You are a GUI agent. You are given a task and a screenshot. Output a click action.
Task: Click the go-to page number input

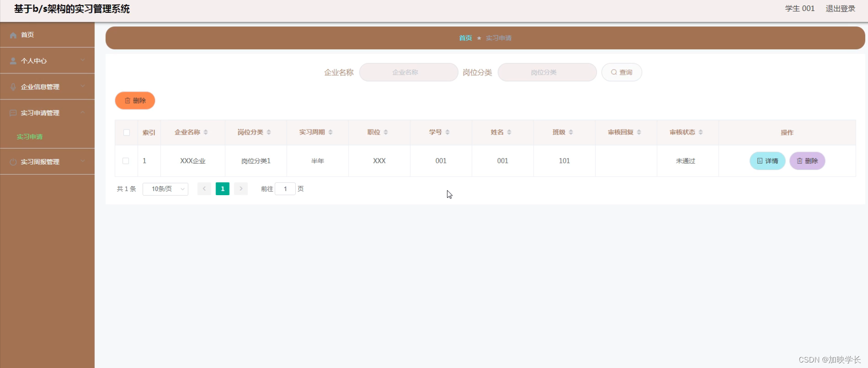click(x=285, y=189)
